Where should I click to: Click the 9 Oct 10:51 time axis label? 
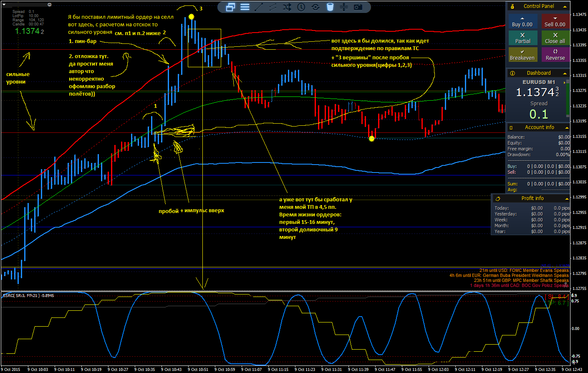(198, 370)
